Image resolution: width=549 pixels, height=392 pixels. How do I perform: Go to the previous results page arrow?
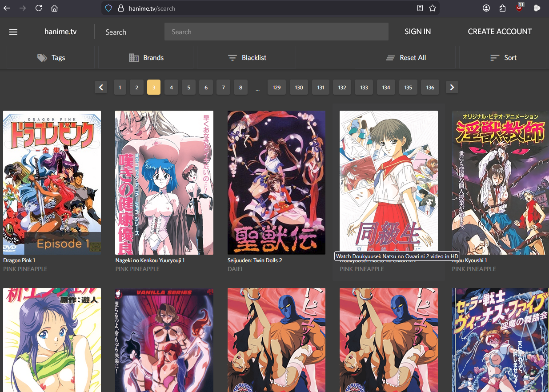(x=101, y=88)
